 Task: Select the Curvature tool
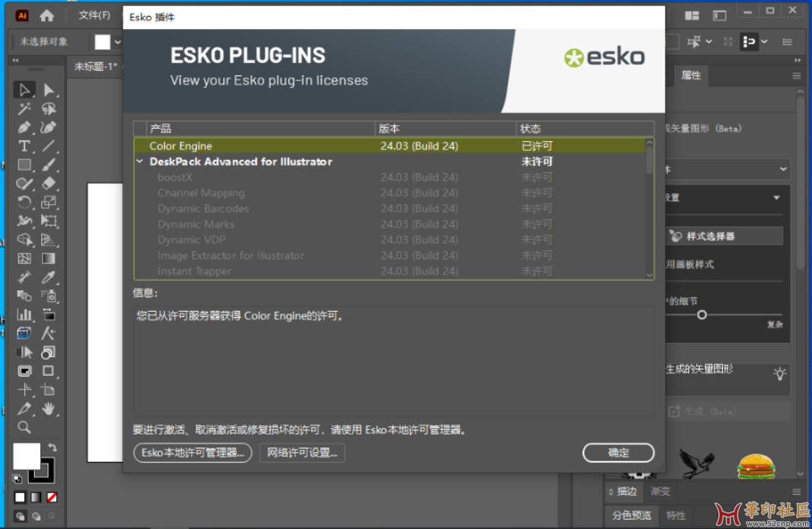tap(49, 127)
